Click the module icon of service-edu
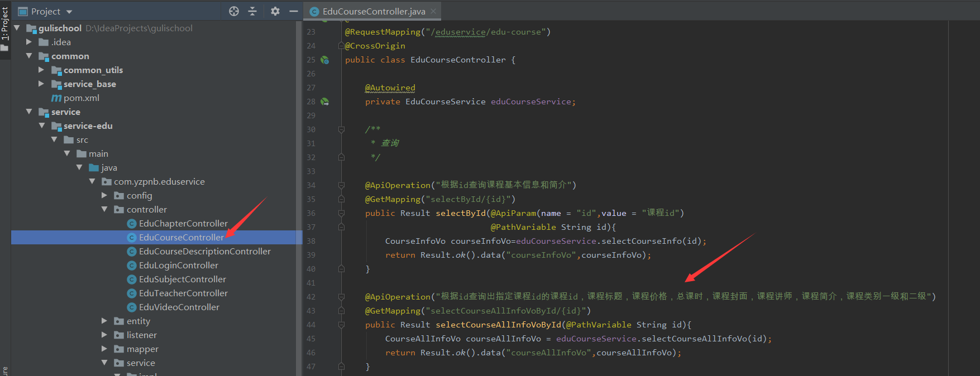Viewport: 980px width, 376px height. [56, 126]
